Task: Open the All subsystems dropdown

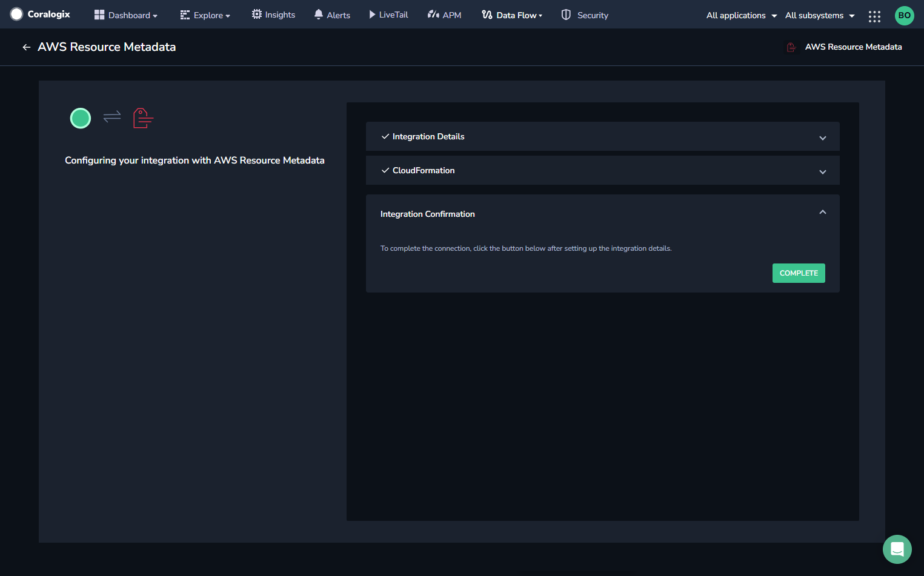Action: [820, 15]
